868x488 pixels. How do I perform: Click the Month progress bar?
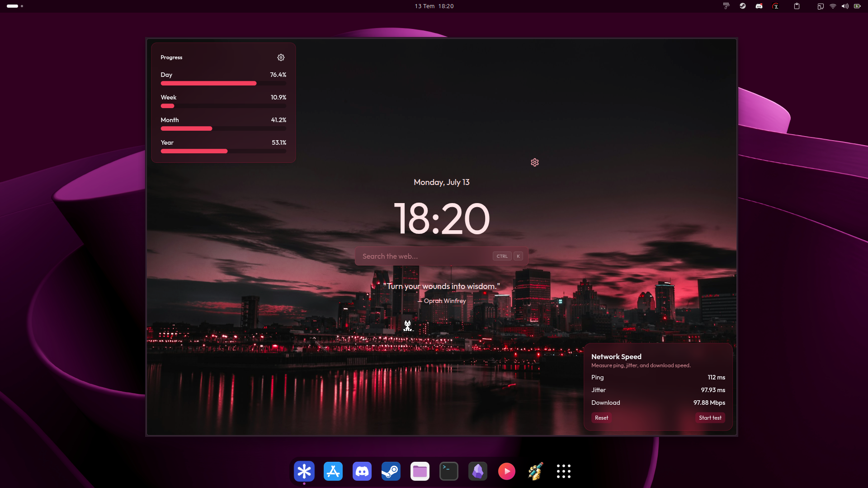click(x=223, y=128)
